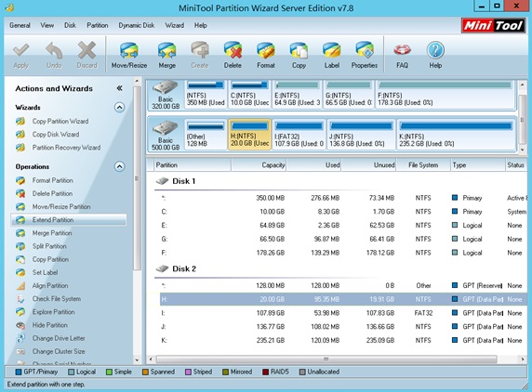The width and height of the screenshot is (532, 392).
Task: Click the Apply checkmark toolbar icon
Action: pos(21,56)
